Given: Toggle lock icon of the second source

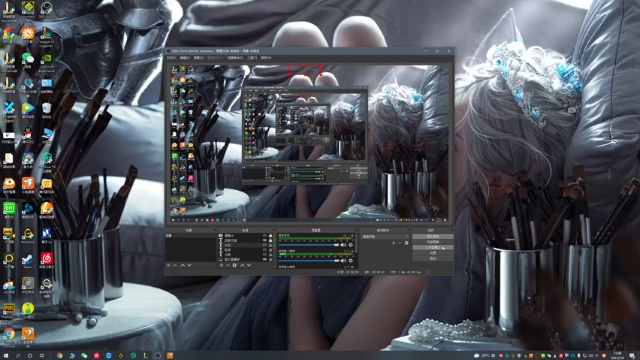Looking at the screenshot, I should coord(270,240).
